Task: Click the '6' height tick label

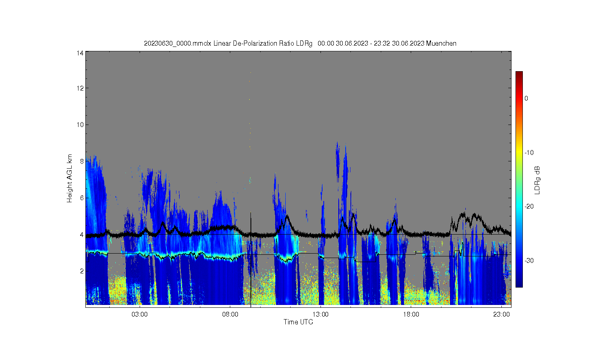Action: [82, 198]
